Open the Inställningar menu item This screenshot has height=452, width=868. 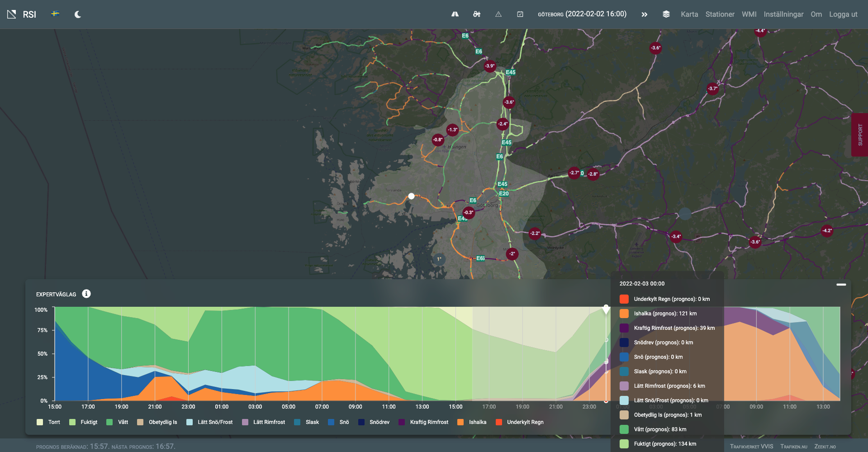pos(783,14)
